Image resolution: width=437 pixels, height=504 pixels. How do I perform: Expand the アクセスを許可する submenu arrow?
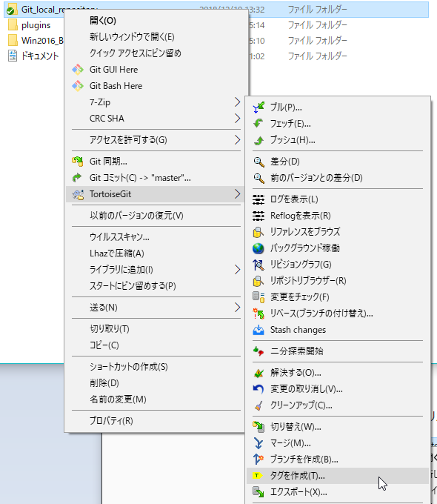click(237, 140)
